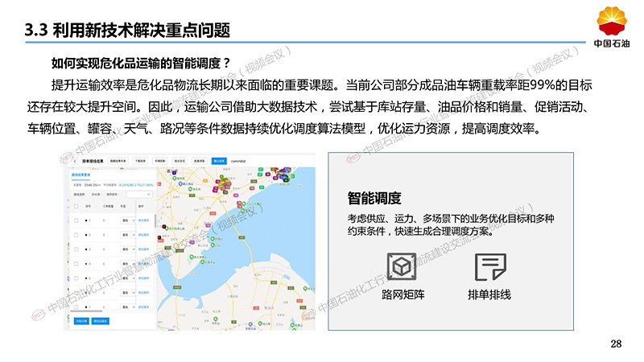This screenshot has height=362, width=644.
Task: Click the page number 28
Action: (x=616, y=344)
